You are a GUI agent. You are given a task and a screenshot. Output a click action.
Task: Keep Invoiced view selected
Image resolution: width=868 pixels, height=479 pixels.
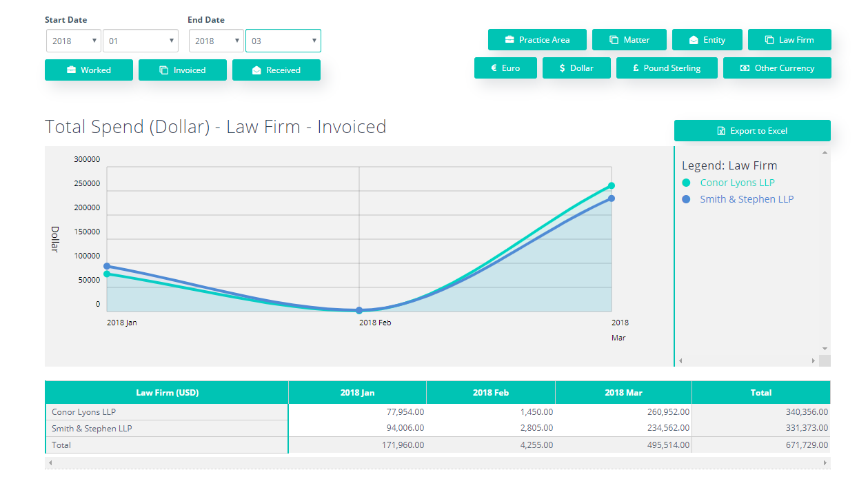tap(182, 70)
